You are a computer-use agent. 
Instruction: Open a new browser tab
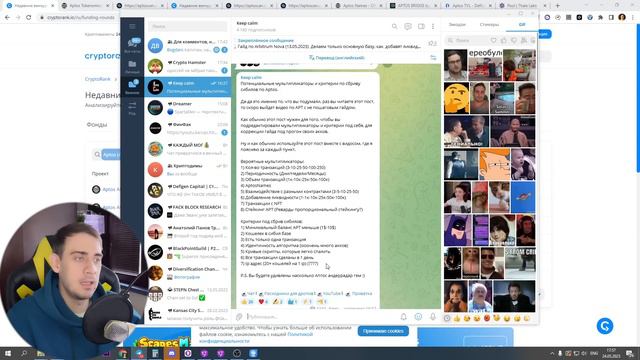click(558, 6)
